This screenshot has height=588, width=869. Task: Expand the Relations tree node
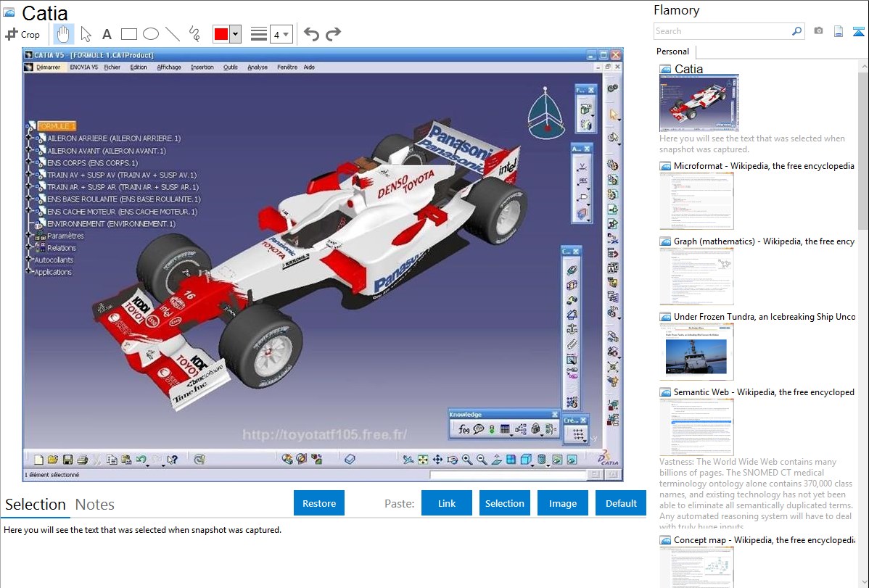(28, 247)
